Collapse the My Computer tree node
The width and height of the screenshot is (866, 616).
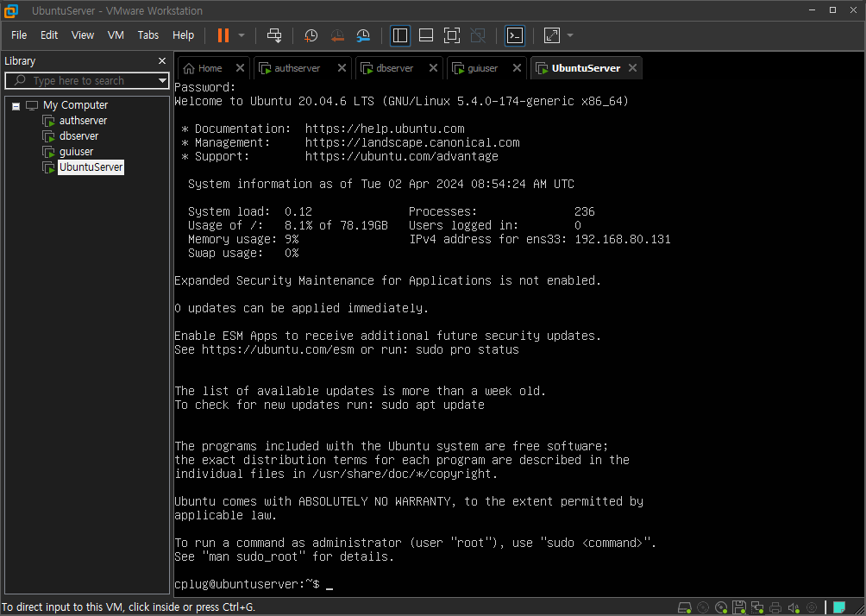(x=16, y=106)
